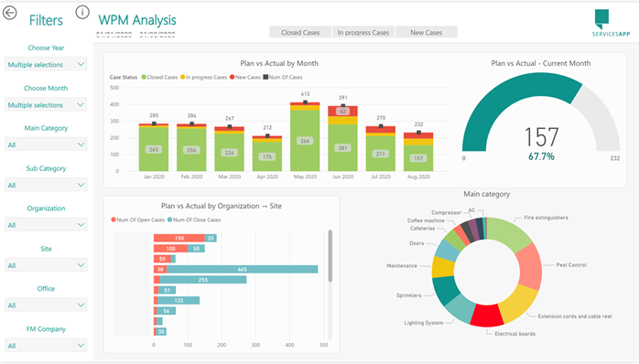The width and height of the screenshot is (639, 364).
Task: Click In progress Cases yellow legend marker
Action: pyautogui.click(x=182, y=77)
